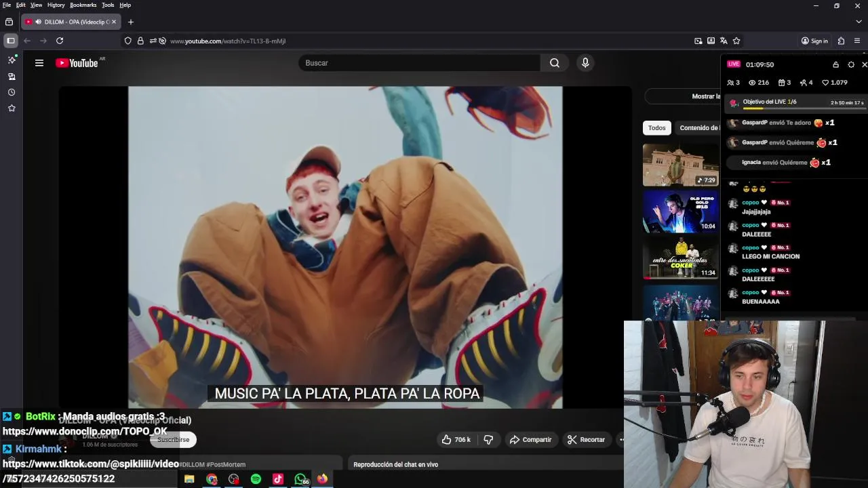Click the Recortar clip button
The height and width of the screenshot is (488, 868).
click(x=586, y=440)
